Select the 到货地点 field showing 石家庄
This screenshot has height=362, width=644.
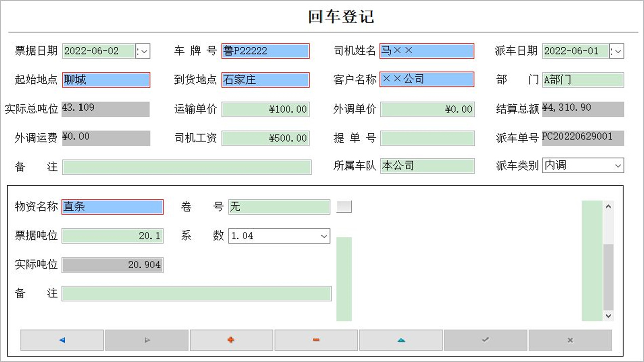pyautogui.click(x=265, y=79)
